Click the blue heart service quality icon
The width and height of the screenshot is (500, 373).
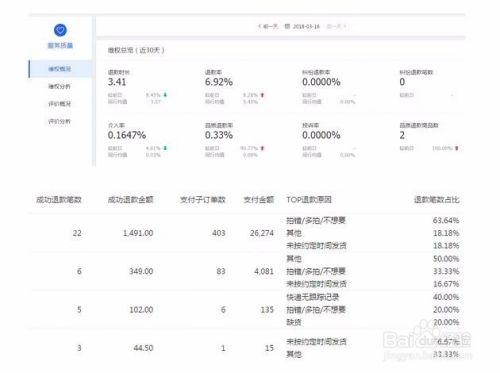60,30
